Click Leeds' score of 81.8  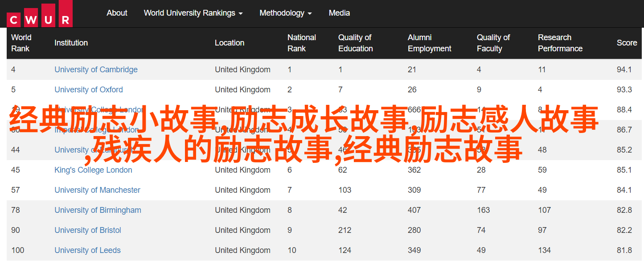pyautogui.click(x=624, y=250)
